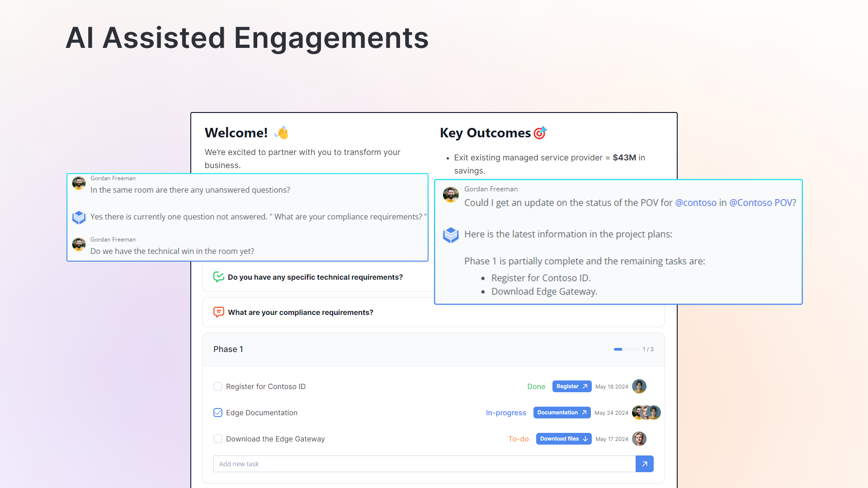Click the Download files button
Screen dimensions: 868x488
coord(563,439)
